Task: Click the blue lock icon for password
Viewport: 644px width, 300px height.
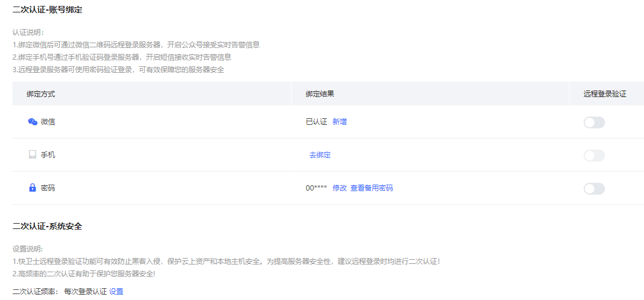Action: (x=33, y=188)
